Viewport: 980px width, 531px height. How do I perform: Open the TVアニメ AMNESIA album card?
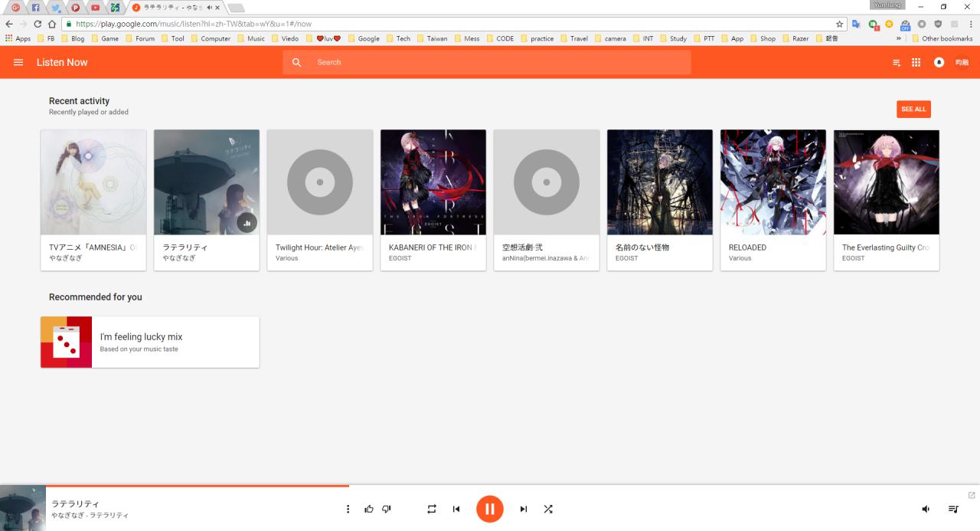(93, 200)
